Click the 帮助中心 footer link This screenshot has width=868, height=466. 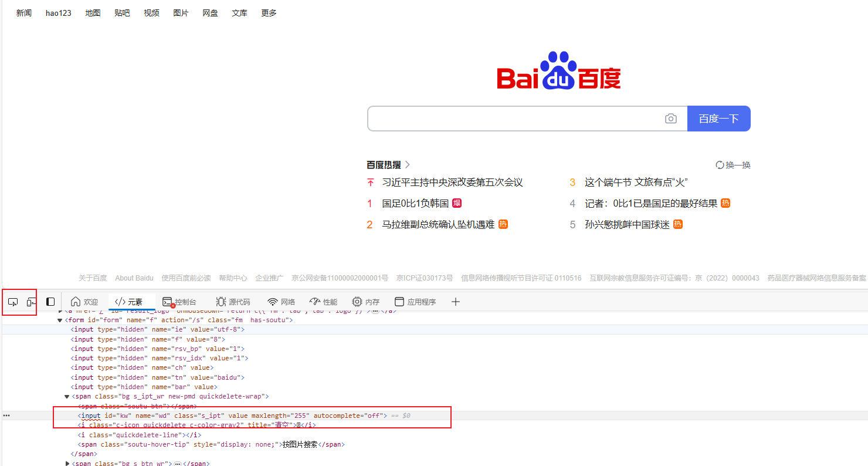coord(233,278)
